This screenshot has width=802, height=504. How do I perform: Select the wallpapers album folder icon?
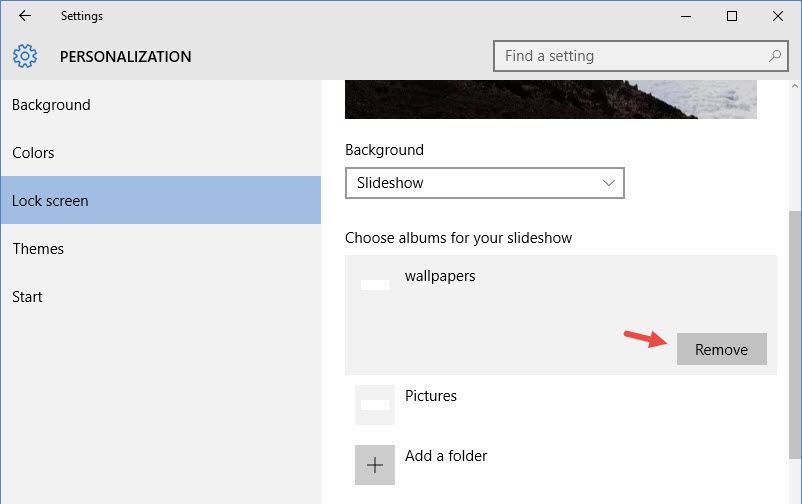[x=375, y=285]
